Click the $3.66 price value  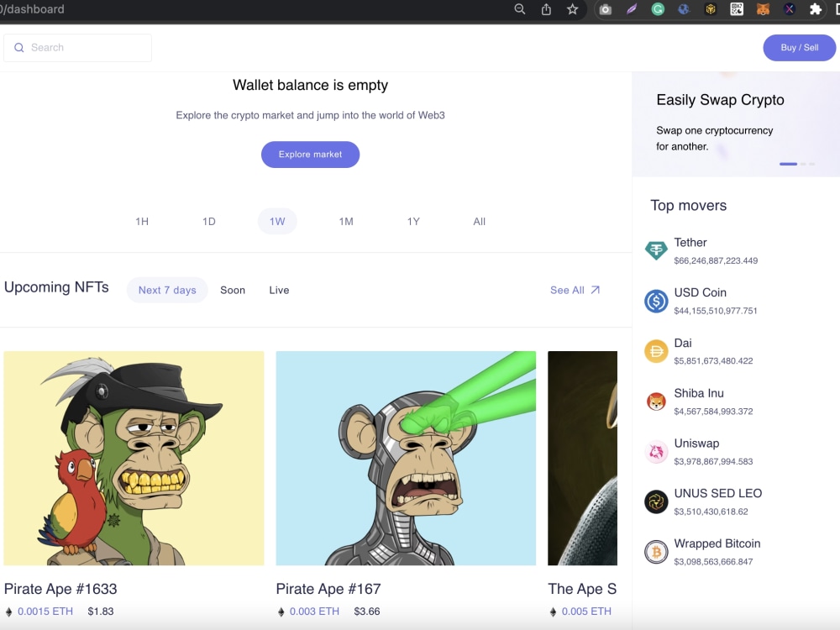pos(367,612)
